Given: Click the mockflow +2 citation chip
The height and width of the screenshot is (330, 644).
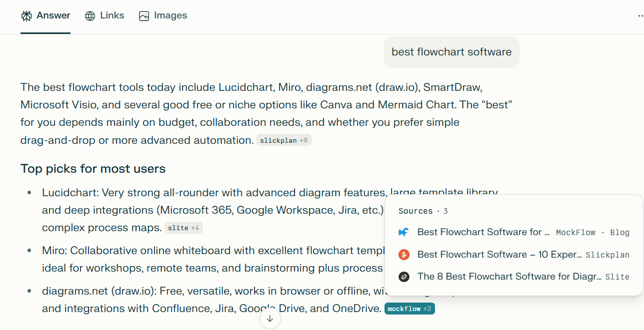Looking at the screenshot, I should coord(409,309).
